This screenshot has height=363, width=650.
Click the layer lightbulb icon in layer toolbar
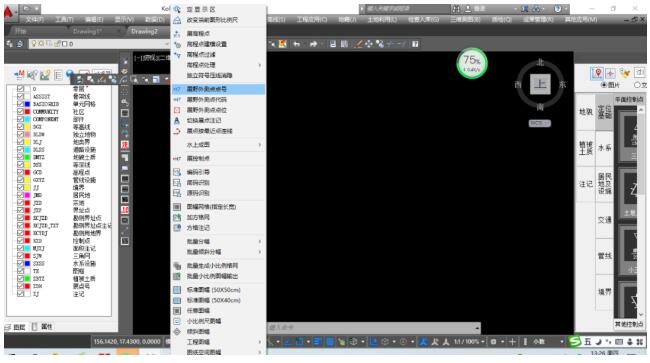point(34,44)
